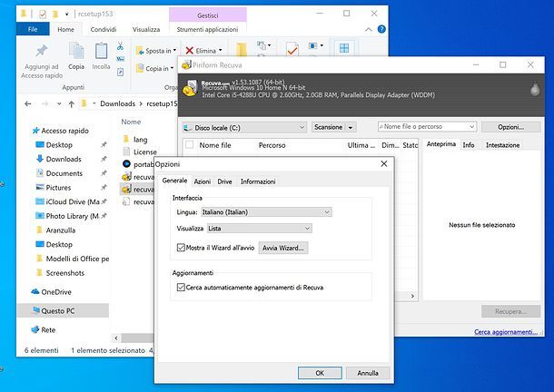Disable Cerca automaticamente aggiornamenti di Recuva
Image resolution: width=554 pixels, height=392 pixels.
(x=181, y=287)
